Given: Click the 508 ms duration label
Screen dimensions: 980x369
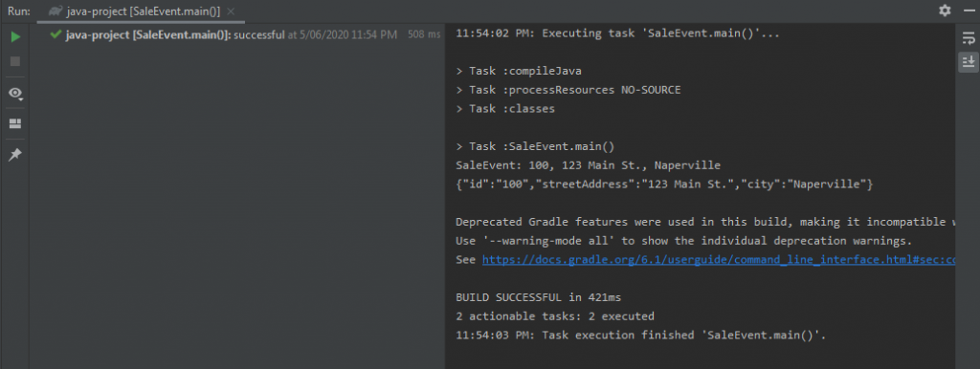Looking at the screenshot, I should (424, 35).
